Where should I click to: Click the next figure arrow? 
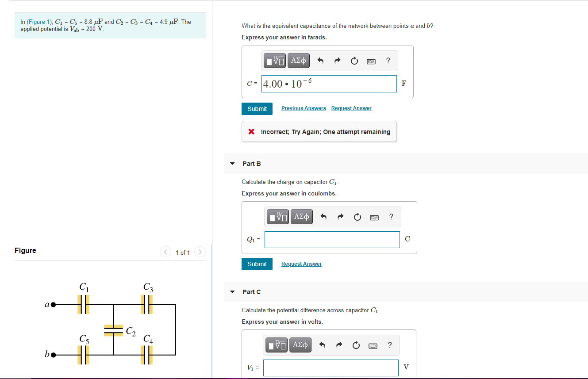200,252
